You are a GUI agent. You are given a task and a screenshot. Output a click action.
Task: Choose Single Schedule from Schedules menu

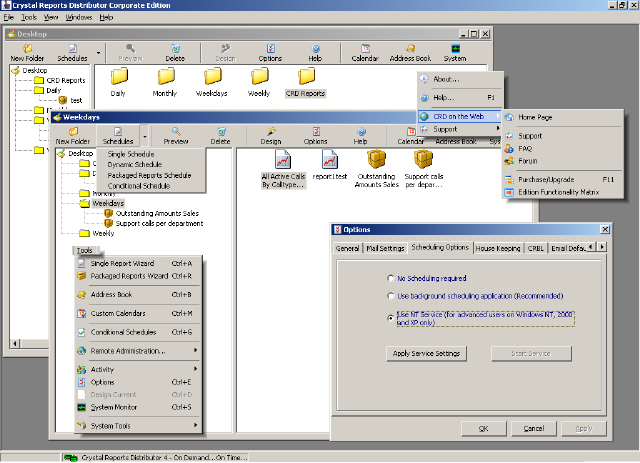click(131, 154)
